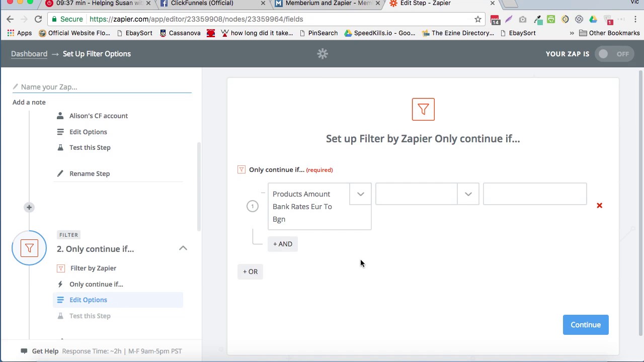Click the browser address bar URL
644x362 pixels.
pos(196,19)
